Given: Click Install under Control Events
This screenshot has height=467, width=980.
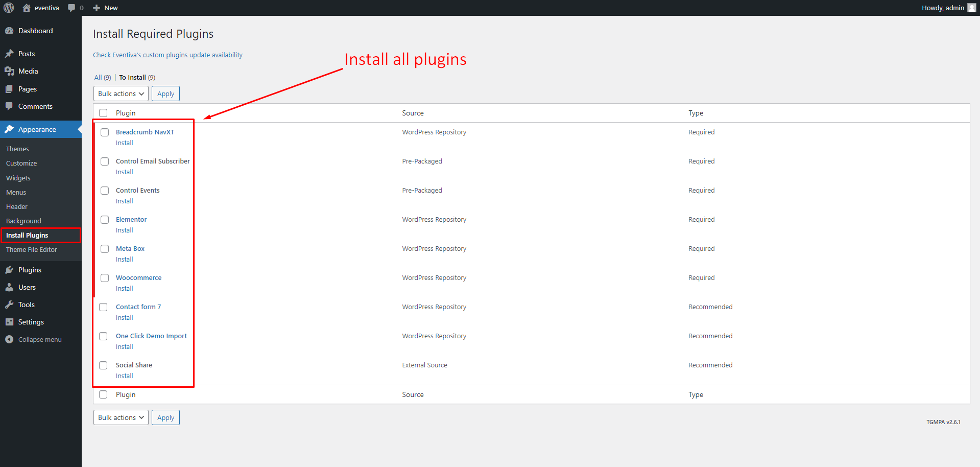Looking at the screenshot, I should [x=124, y=201].
